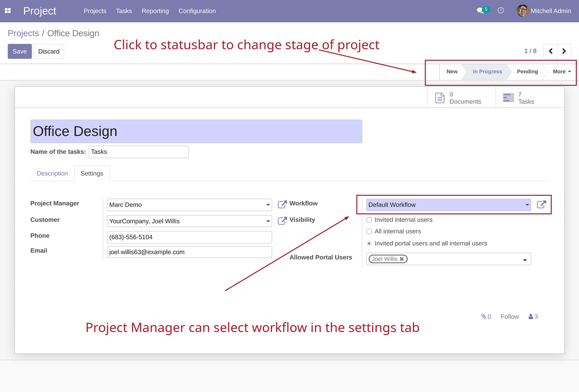Click the activities clock icon

tap(500, 10)
